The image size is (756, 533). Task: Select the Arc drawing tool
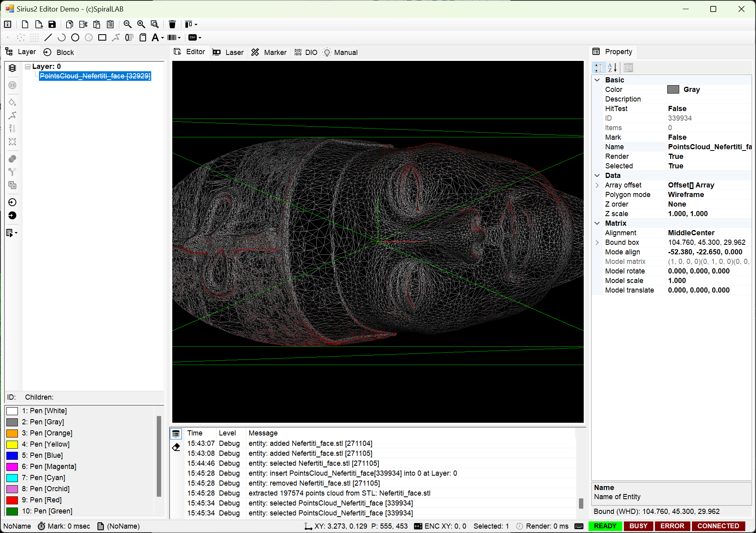[x=62, y=37]
